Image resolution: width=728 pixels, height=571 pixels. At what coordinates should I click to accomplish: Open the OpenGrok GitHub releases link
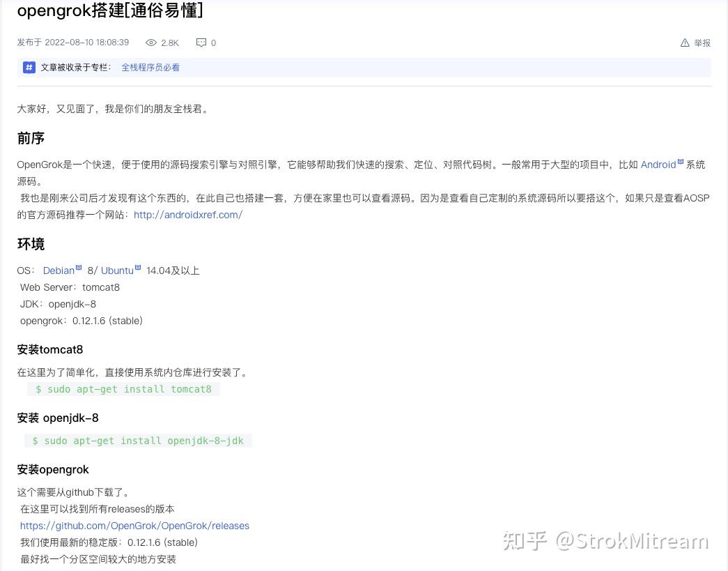(x=134, y=526)
